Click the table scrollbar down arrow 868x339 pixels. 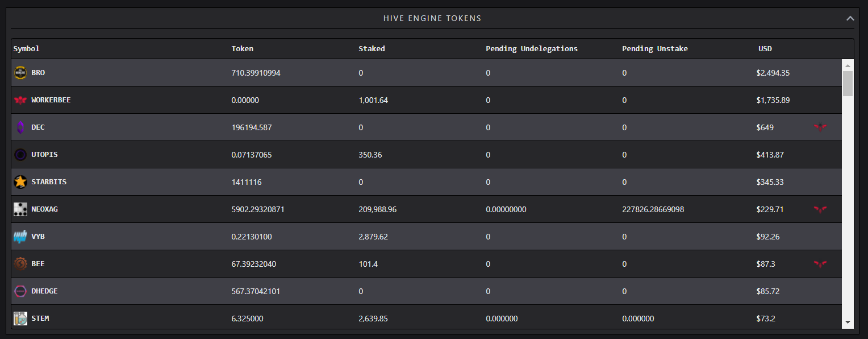coord(848,323)
